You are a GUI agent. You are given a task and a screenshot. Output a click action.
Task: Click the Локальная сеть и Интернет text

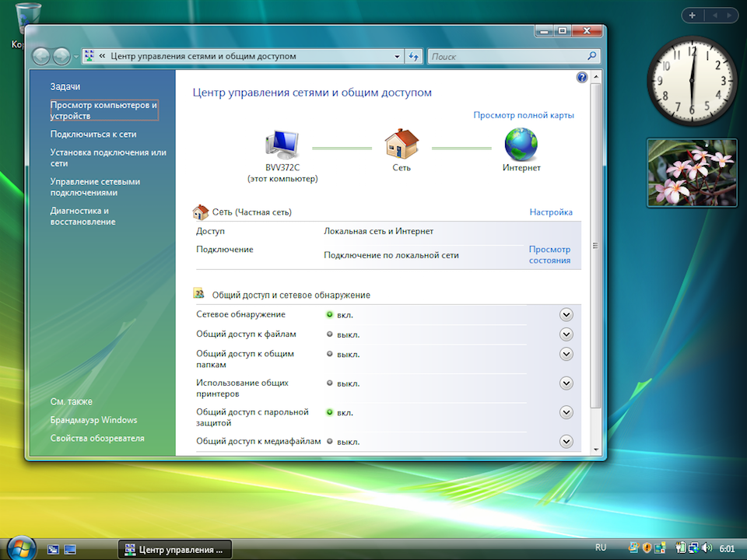[379, 231]
